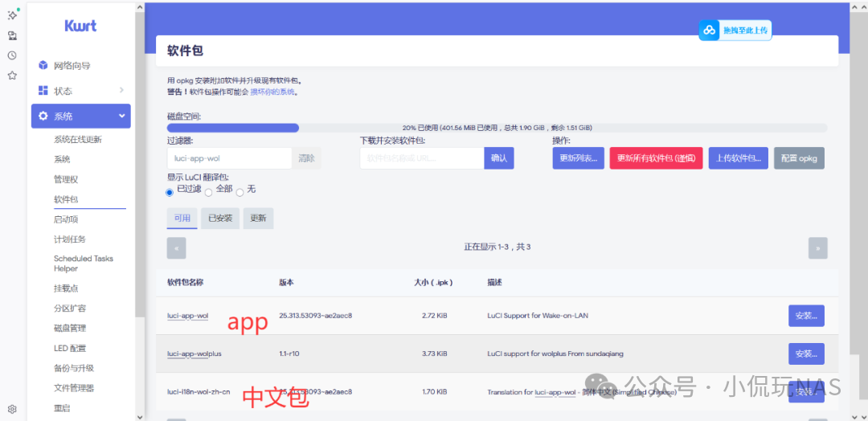
Task: Open 软件包 menu item
Action: 66,199
